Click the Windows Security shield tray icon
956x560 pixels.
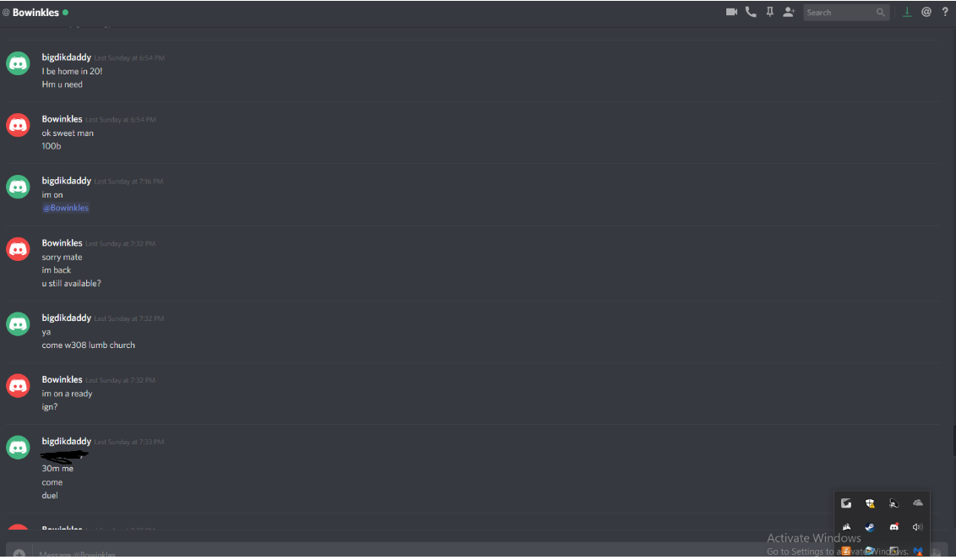pyautogui.click(x=870, y=503)
